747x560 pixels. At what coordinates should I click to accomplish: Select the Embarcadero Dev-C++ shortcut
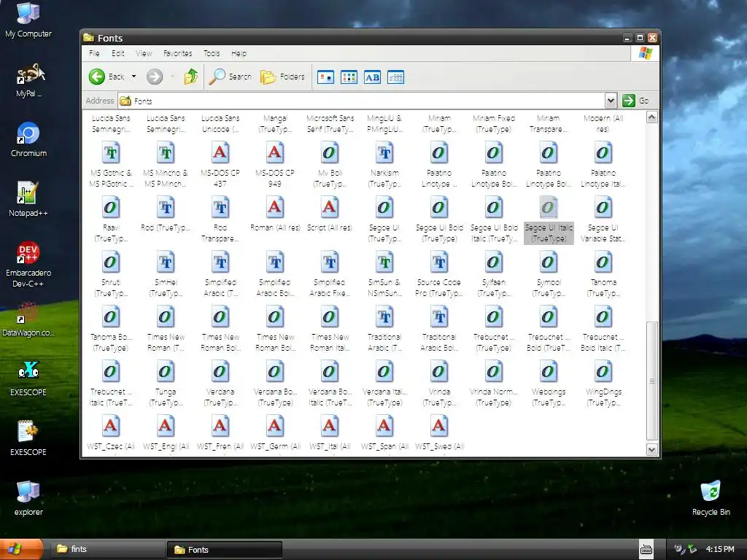click(28, 264)
